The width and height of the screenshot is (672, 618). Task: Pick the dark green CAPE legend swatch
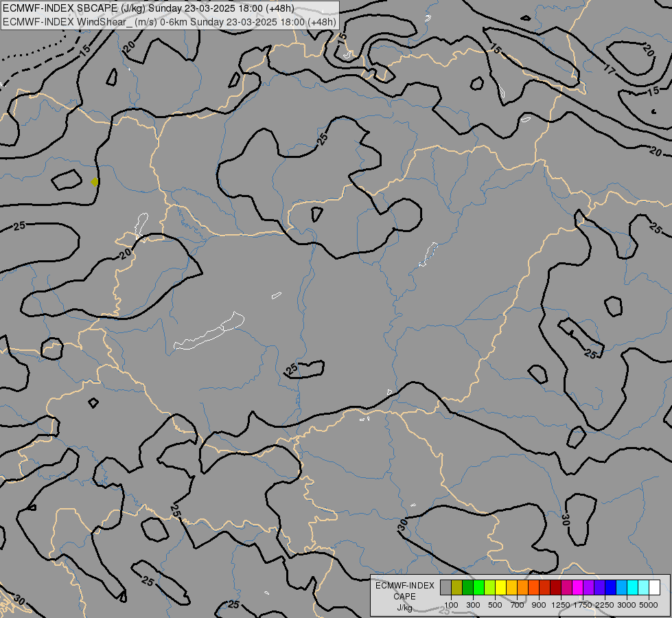pyautogui.click(x=467, y=587)
